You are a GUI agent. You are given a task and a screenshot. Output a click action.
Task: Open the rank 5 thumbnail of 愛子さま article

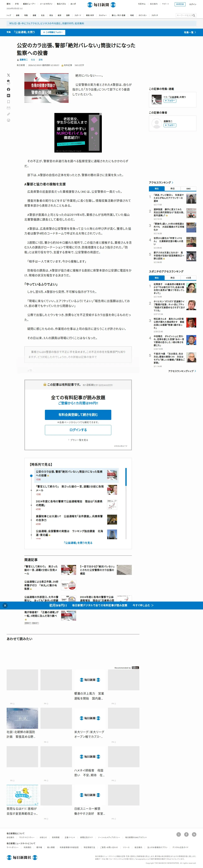click(x=191, y=256)
